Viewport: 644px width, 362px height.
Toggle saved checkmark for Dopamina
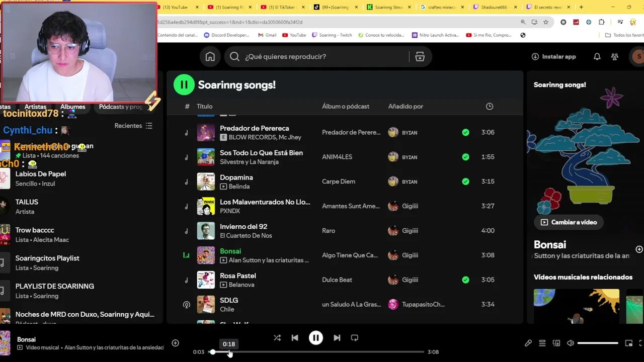465,182
